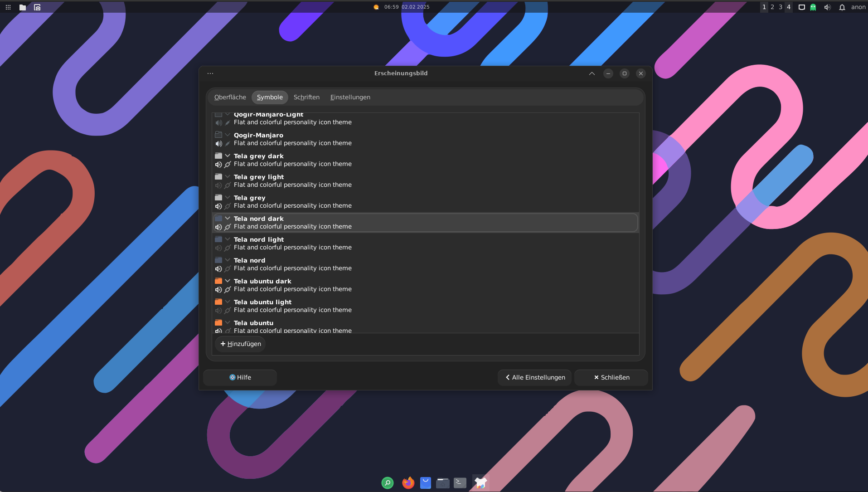Go back to Alle Einstellungen

tap(535, 377)
